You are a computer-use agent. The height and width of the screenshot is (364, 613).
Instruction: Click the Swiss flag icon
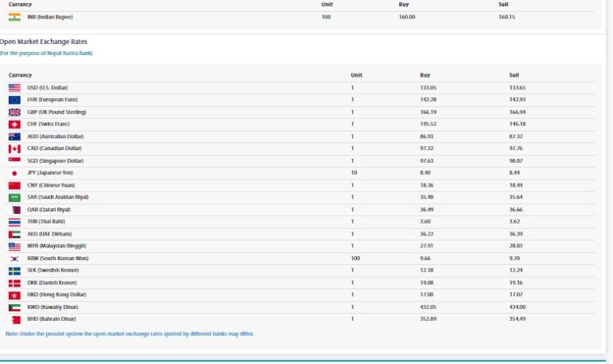point(14,125)
